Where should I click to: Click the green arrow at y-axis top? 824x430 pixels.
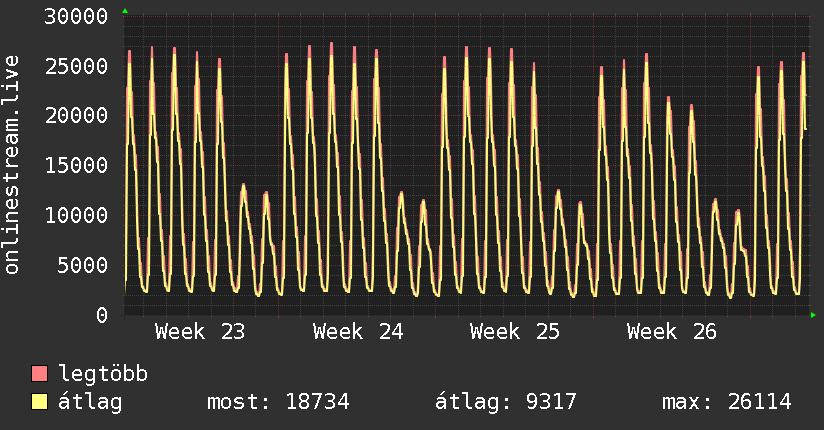[125, 11]
